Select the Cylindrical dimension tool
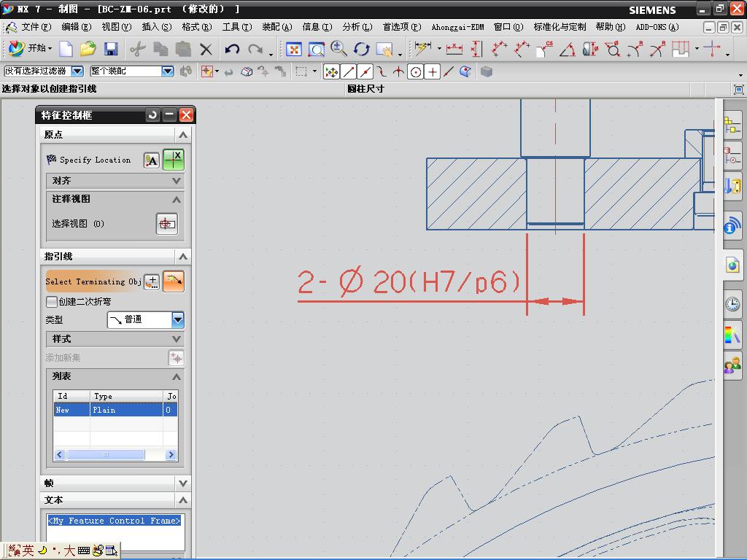This screenshot has width=747, height=560. pos(590,49)
